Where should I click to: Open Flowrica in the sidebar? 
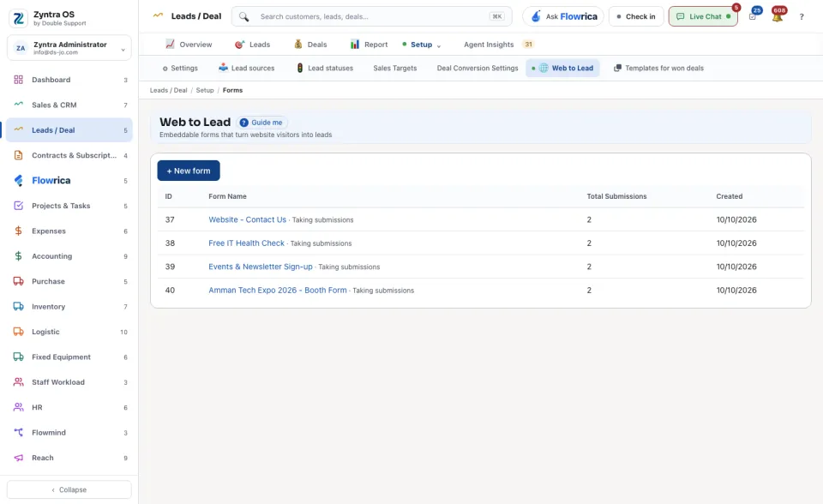click(69, 181)
